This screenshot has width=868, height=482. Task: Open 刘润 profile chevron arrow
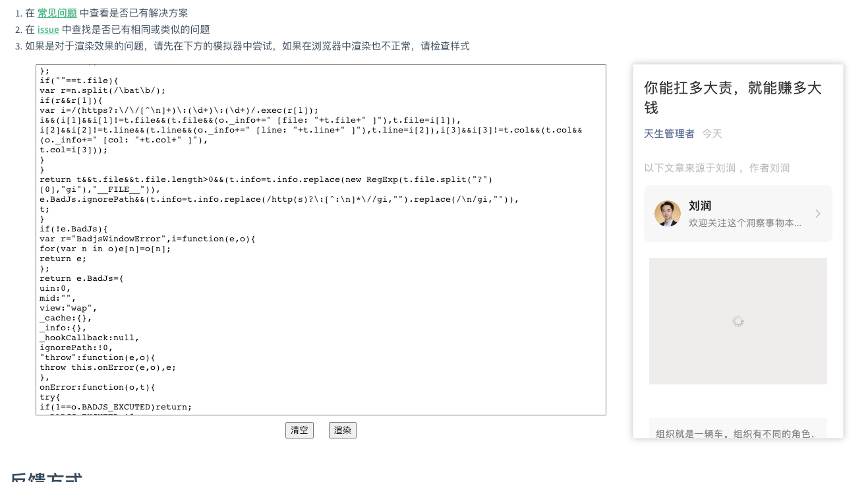[818, 214]
